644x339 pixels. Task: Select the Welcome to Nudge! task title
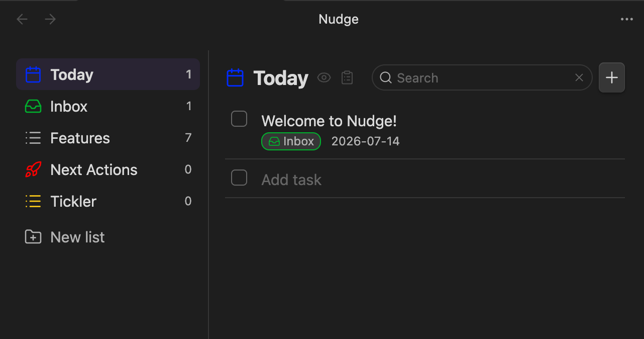[329, 121]
